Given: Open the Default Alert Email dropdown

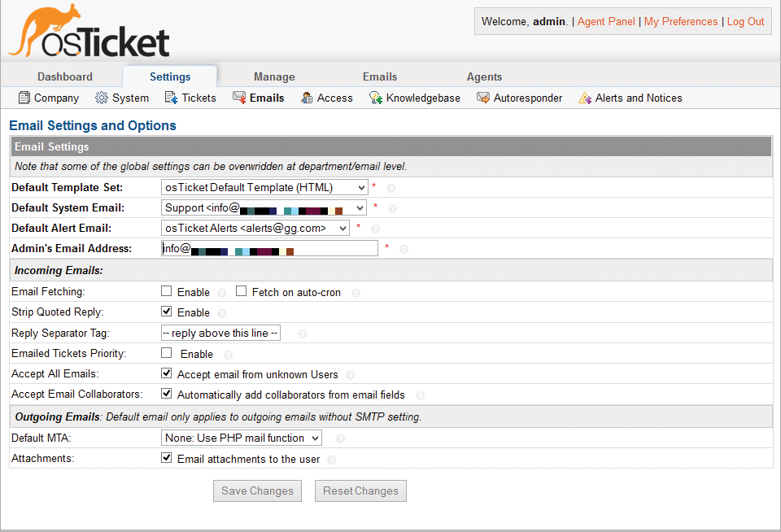Looking at the screenshot, I should [x=255, y=228].
